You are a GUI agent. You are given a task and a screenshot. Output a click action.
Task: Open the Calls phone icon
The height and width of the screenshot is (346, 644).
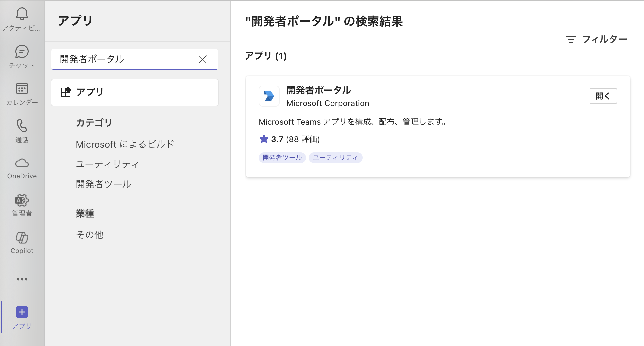[22, 126]
